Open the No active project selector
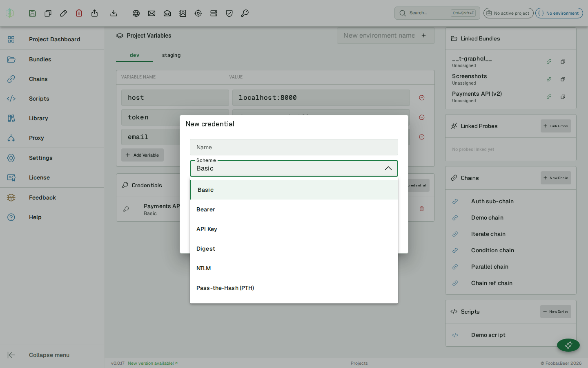 pos(508,13)
